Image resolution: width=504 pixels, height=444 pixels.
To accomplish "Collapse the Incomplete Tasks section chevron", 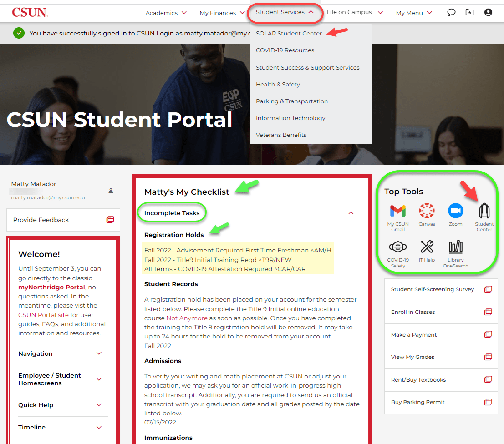I will [x=351, y=213].
